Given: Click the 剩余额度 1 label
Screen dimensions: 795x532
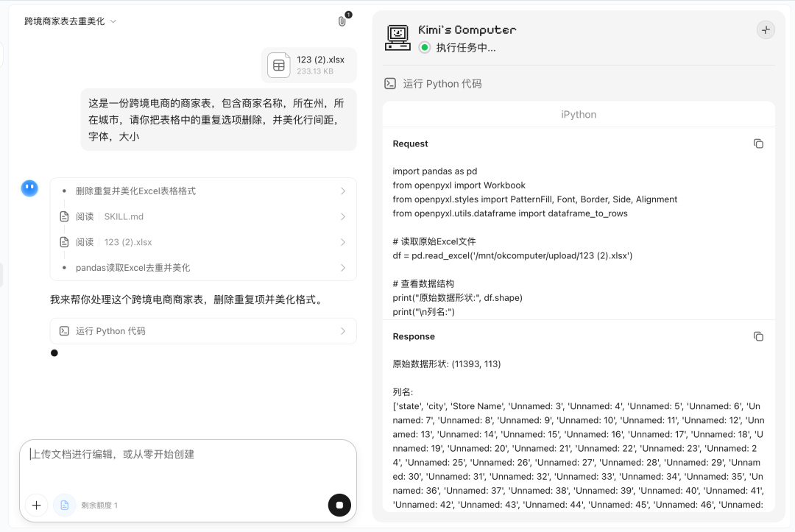Looking at the screenshot, I should click(99, 506).
